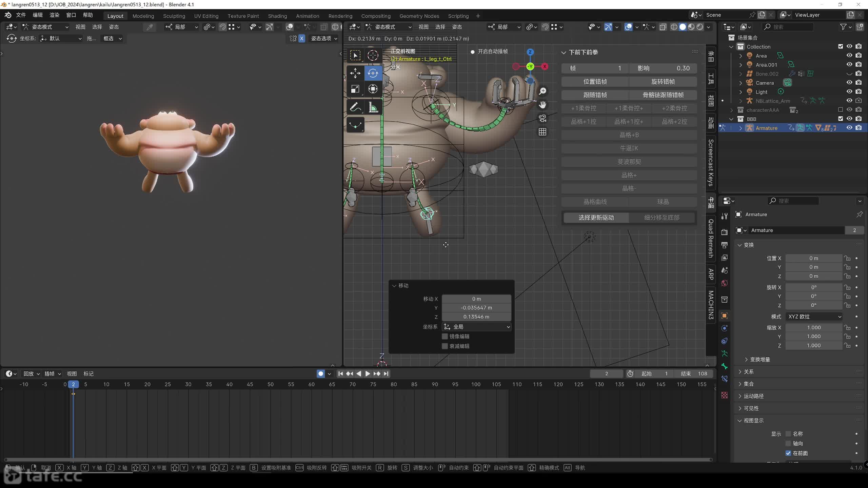Switch to the Sculpting workspace tab
Image resolution: width=868 pixels, height=488 pixels.
pos(174,16)
